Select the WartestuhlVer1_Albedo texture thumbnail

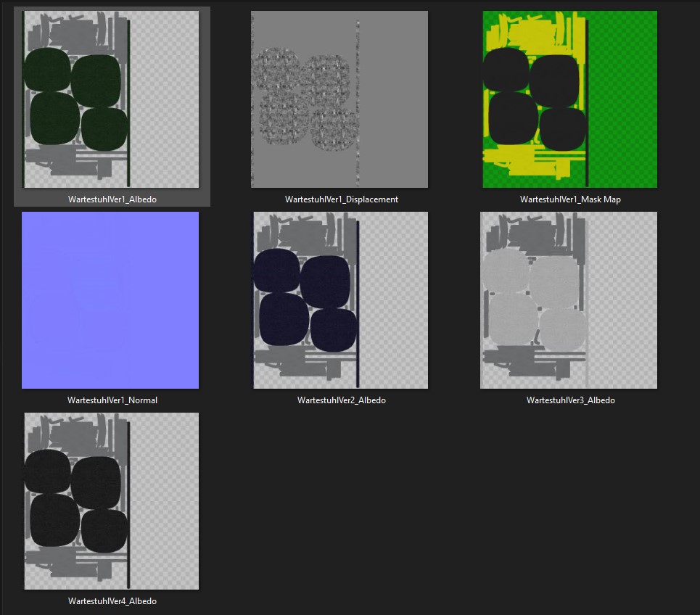pyautogui.click(x=111, y=99)
